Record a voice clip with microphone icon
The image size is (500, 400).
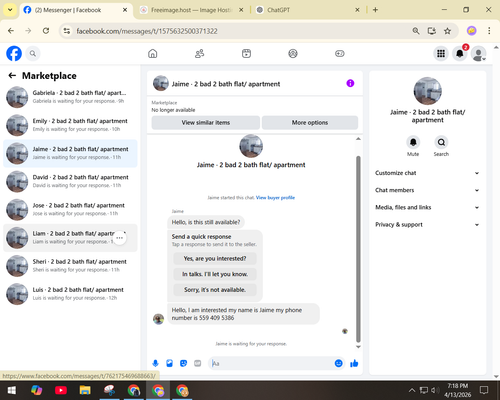(155, 363)
